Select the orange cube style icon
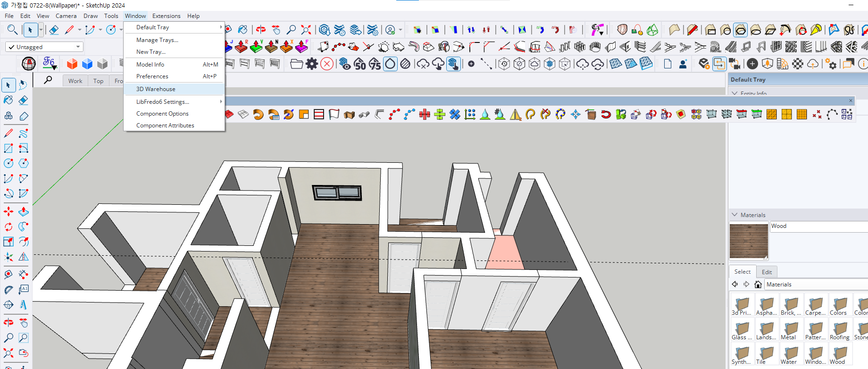This screenshot has width=868, height=369. coord(72,64)
